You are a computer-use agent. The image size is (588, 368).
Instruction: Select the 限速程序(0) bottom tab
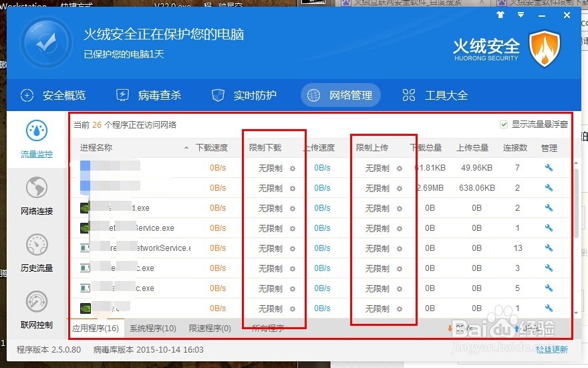pyautogui.click(x=210, y=329)
